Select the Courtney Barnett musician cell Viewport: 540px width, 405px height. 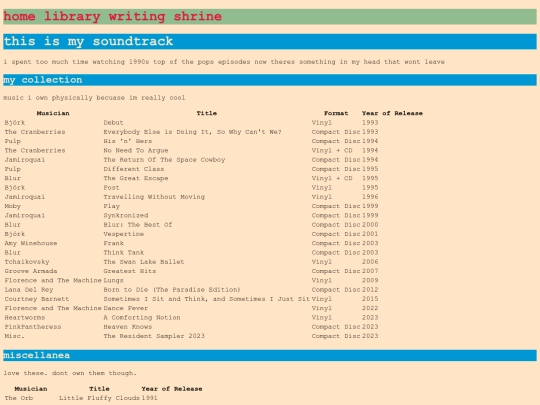(x=37, y=299)
